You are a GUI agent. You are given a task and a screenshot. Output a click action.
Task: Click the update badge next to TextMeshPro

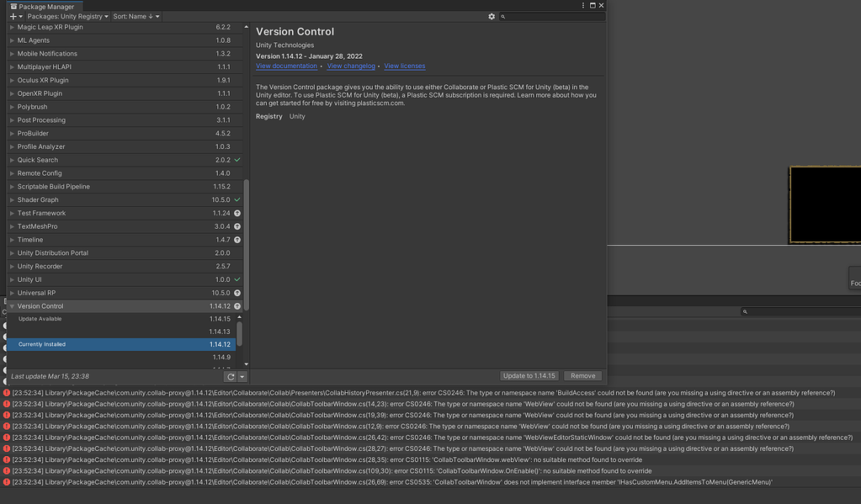click(237, 226)
